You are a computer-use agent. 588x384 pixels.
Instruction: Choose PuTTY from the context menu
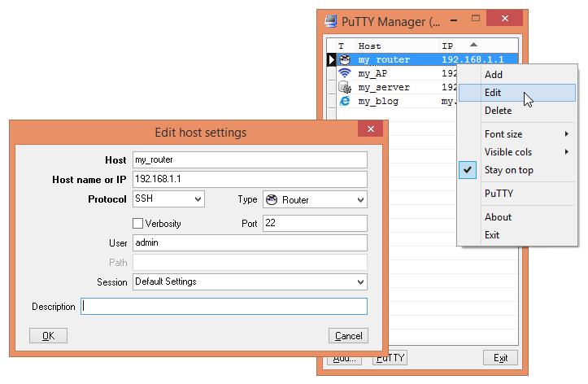tap(516, 194)
